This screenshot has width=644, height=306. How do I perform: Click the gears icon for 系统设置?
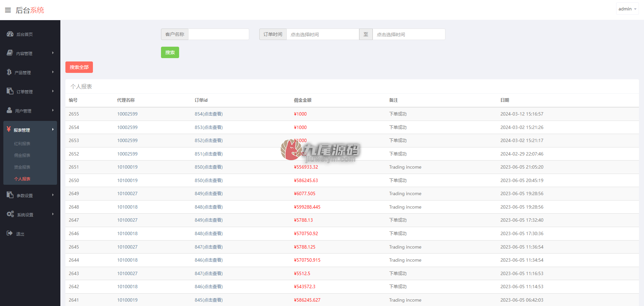coord(10,214)
